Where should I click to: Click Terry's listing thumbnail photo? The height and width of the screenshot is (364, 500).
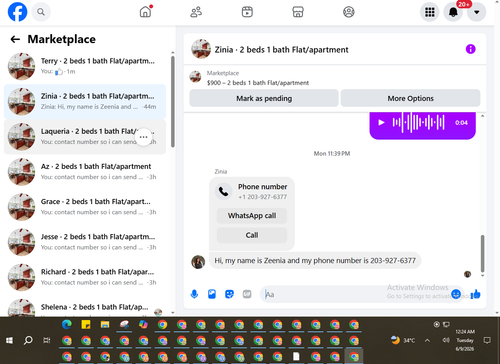click(x=21, y=66)
